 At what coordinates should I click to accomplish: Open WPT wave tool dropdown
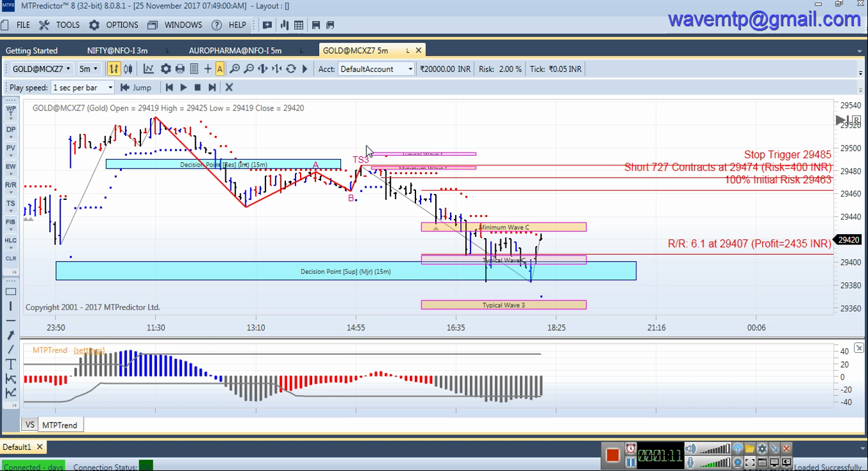pyautogui.click(x=11, y=112)
